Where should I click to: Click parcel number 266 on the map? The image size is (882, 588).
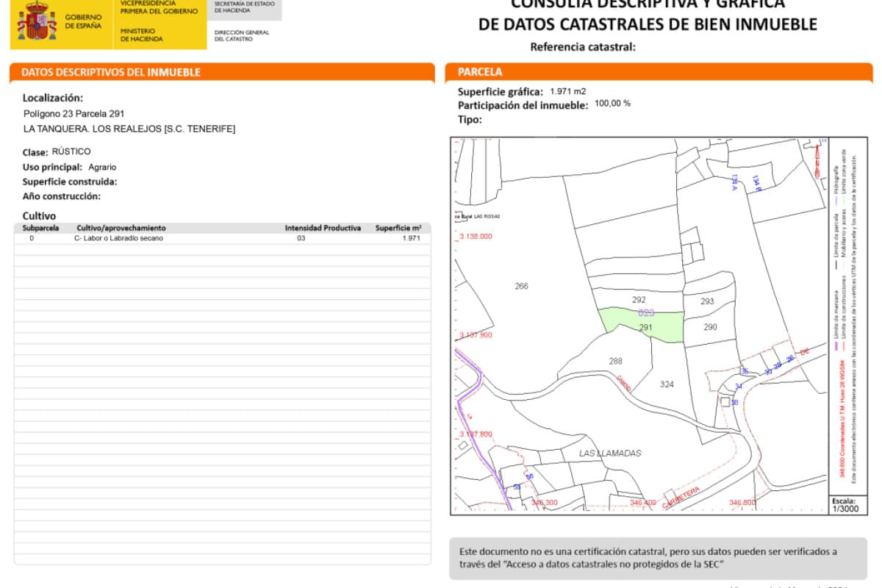[x=521, y=286]
